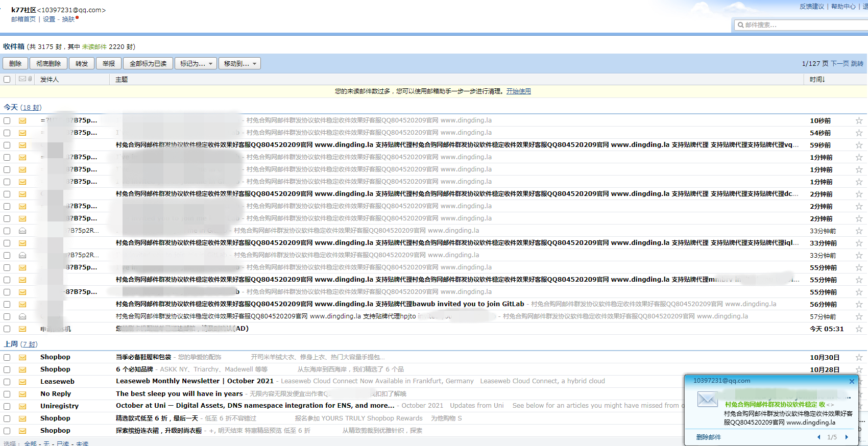This screenshot has height=446, width=868.
Task: Open the 标记为 dropdown
Action: pos(196,64)
